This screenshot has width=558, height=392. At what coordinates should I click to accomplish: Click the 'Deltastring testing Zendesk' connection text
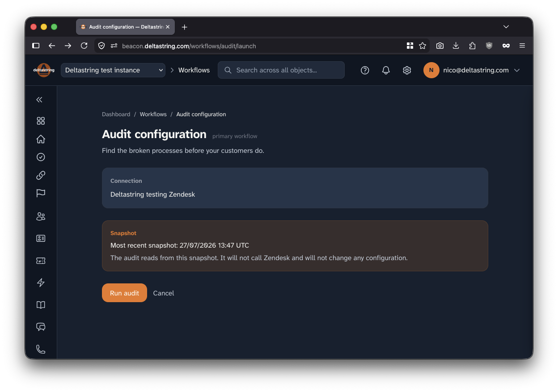click(x=153, y=194)
